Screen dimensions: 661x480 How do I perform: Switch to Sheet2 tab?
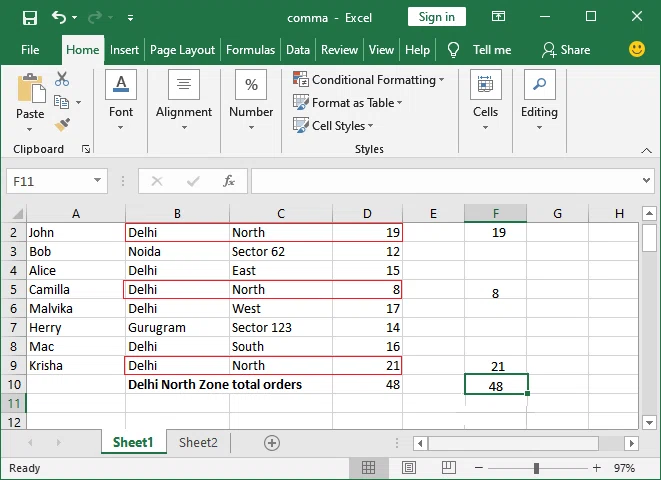coord(198,442)
